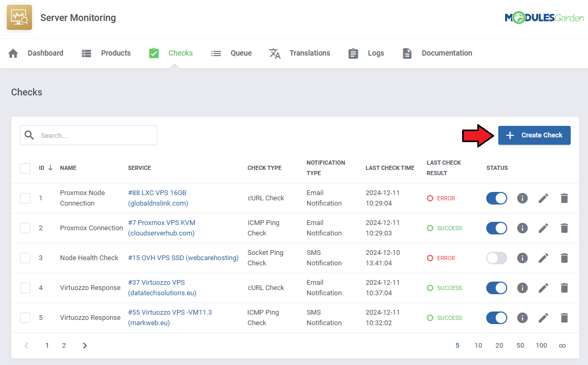Click the Queue lines icon
The image size is (588, 365).
tap(216, 53)
